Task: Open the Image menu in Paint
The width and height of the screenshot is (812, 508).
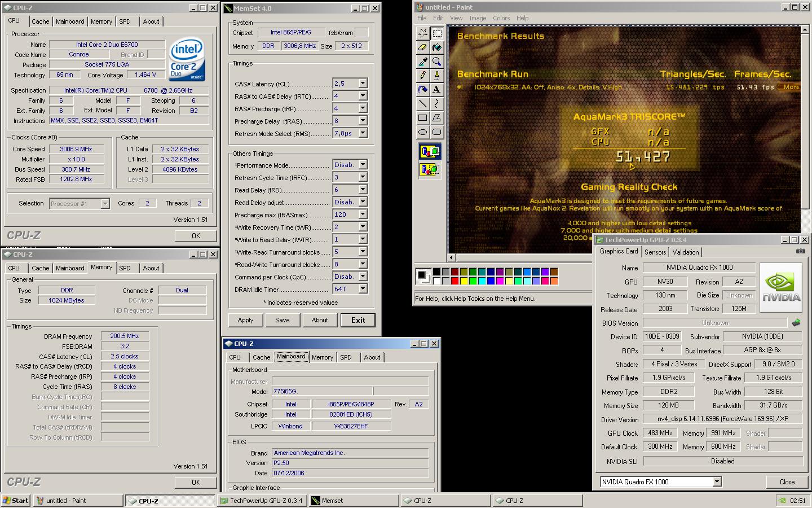Action: click(477, 18)
